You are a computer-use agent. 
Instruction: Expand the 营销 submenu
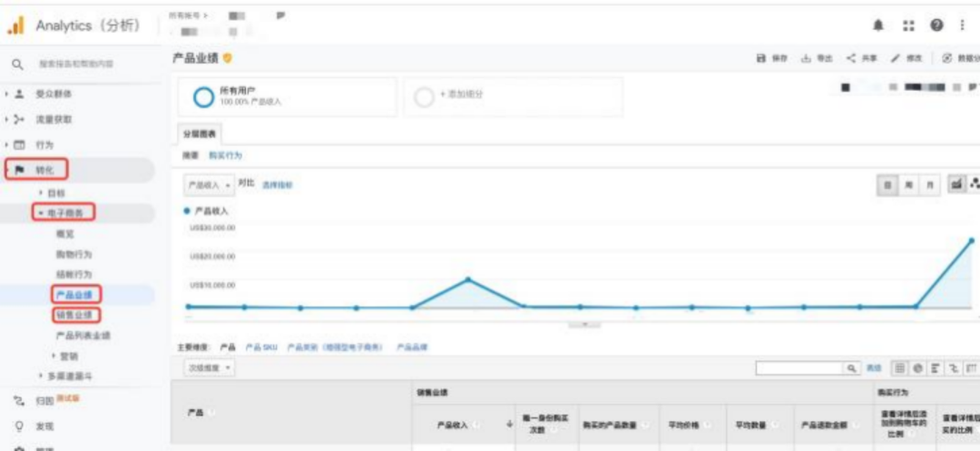point(54,356)
